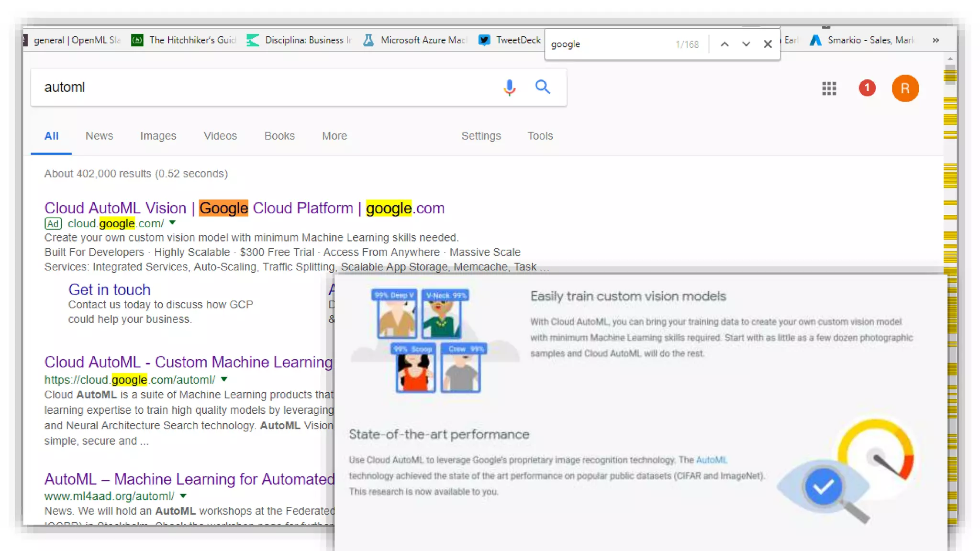Switch to the Images search tab
Image resolution: width=980 pixels, height=551 pixels.
click(x=158, y=136)
